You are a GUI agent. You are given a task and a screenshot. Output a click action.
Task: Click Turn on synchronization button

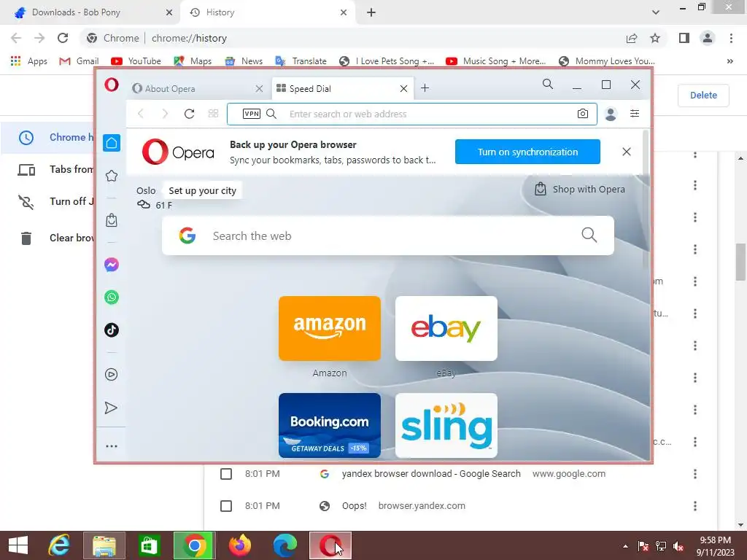[527, 152]
